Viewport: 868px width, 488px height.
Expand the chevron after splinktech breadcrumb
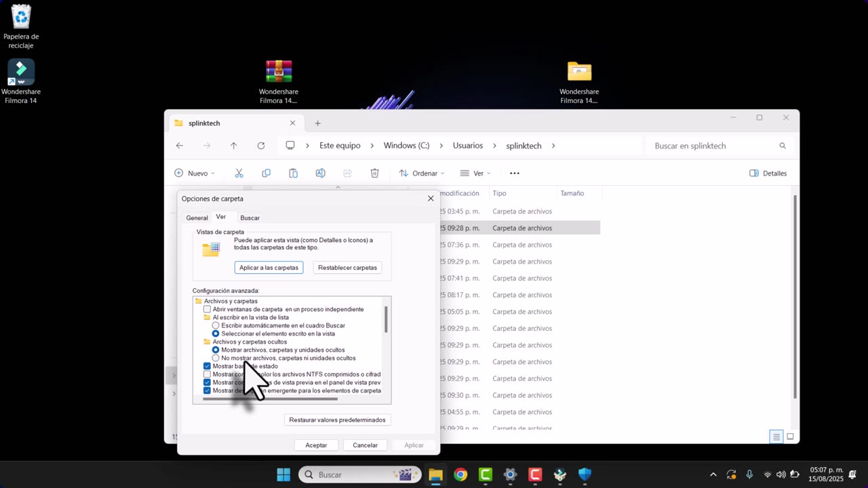pyautogui.click(x=553, y=146)
